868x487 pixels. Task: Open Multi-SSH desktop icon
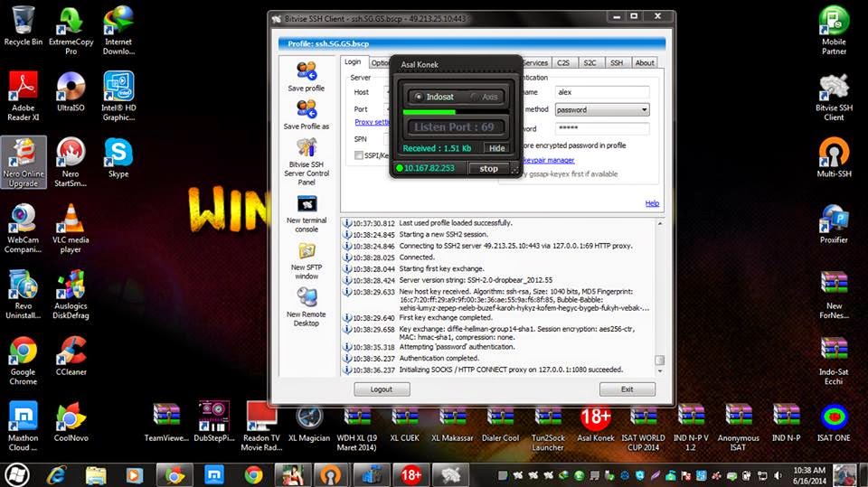pos(834,158)
